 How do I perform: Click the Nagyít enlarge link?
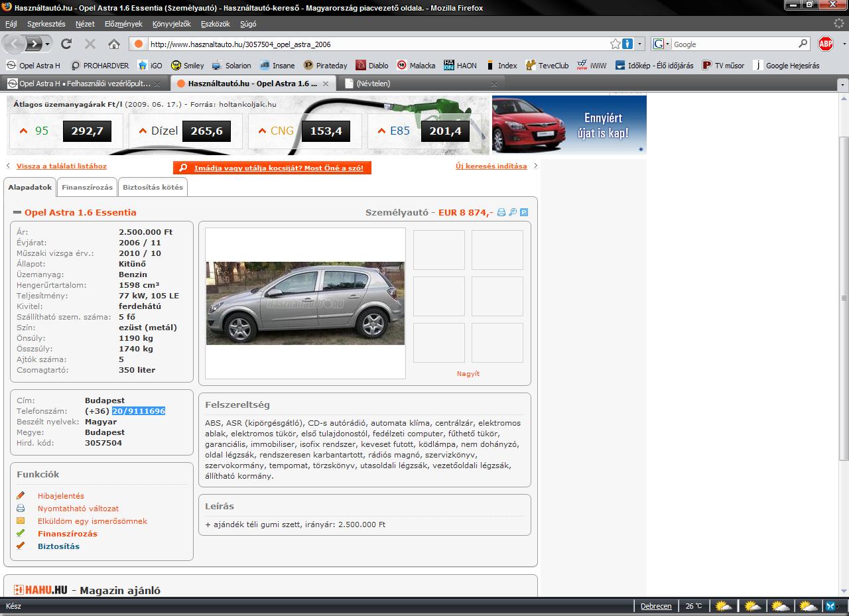point(468,374)
